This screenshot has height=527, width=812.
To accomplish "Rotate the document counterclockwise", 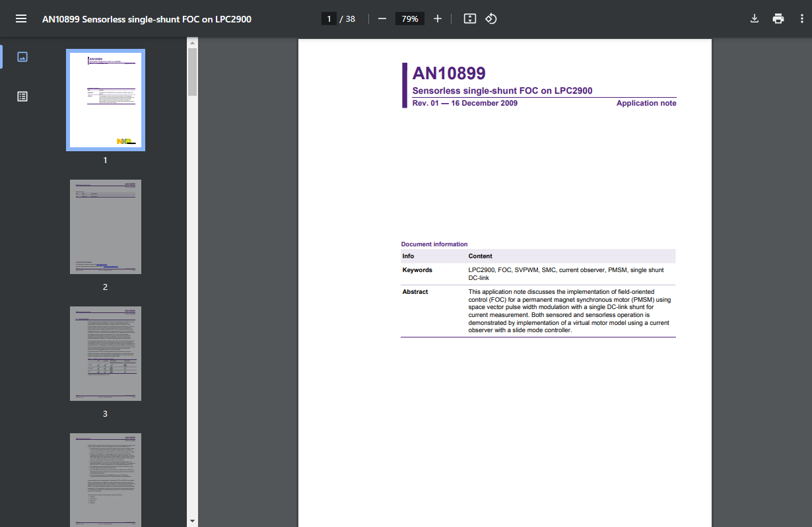I will (x=491, y=18).
